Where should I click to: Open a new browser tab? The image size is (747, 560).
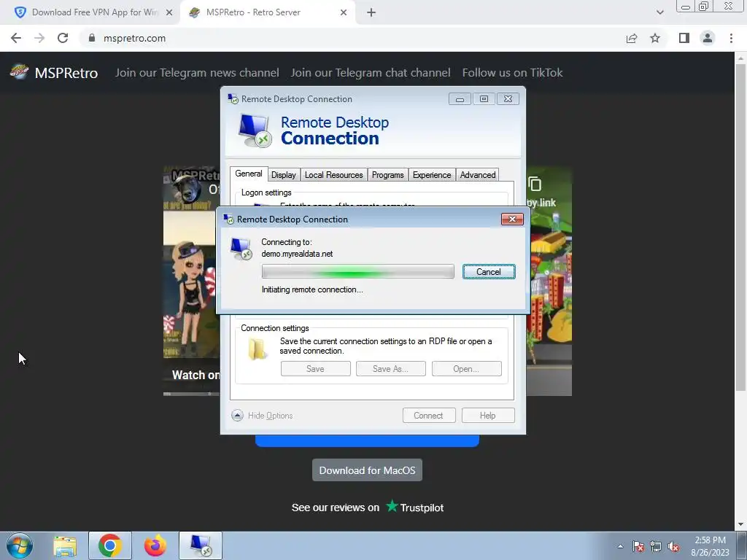(x=371, y=13)
